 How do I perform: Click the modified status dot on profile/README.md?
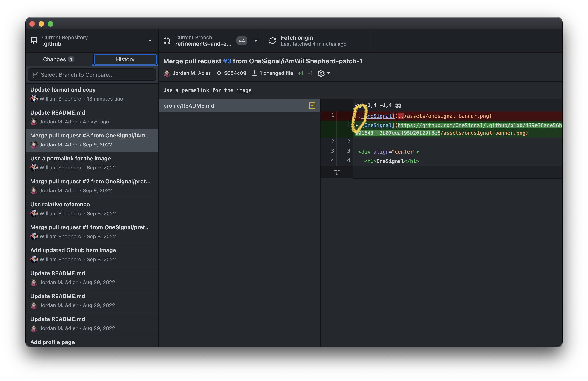tap(312, 106)
